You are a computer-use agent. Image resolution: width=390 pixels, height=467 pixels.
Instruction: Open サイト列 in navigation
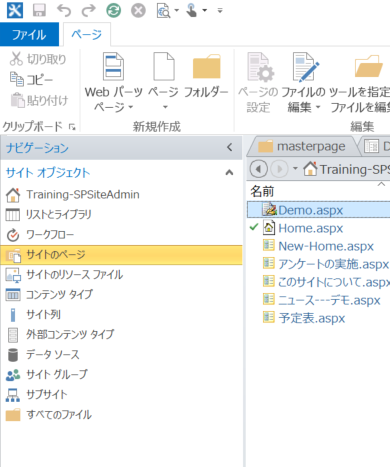click(121, 315)
